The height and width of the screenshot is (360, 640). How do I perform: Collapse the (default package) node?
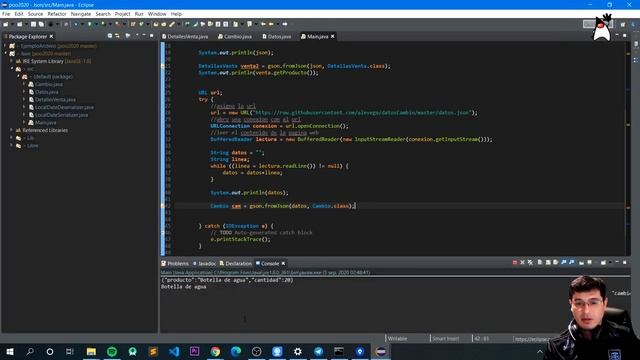(18, 76)
